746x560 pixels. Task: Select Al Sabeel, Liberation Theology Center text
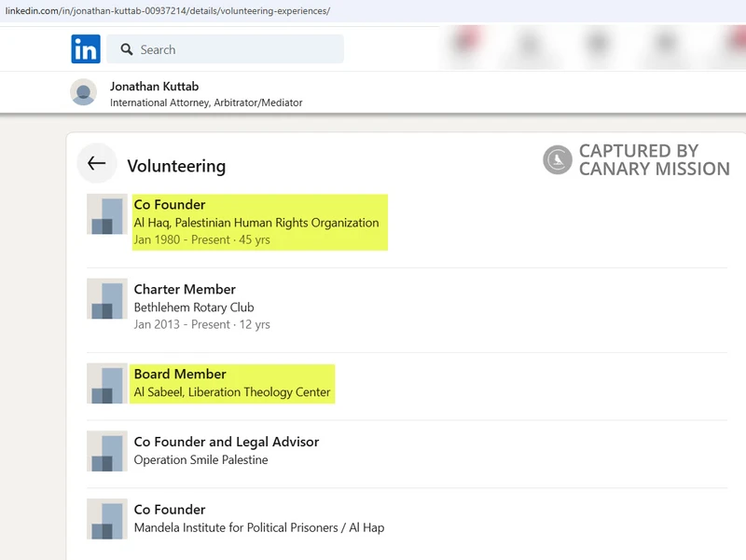click(x=232, y=392)
